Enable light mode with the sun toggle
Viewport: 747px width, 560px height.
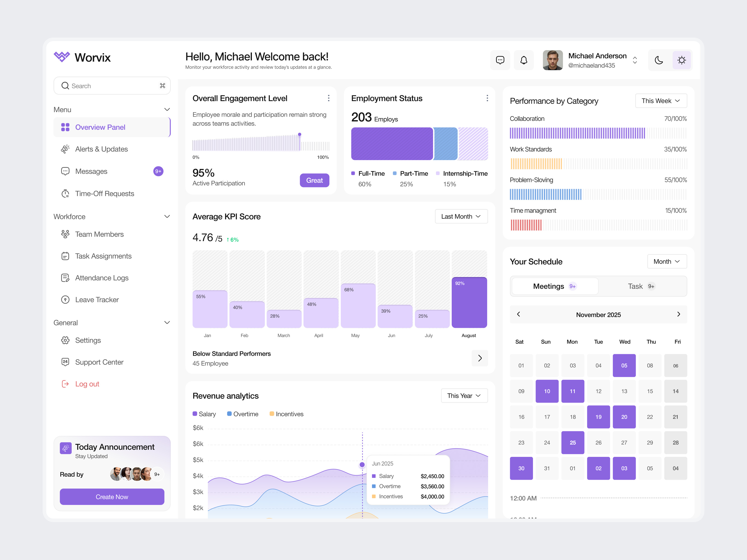[682, 60]
